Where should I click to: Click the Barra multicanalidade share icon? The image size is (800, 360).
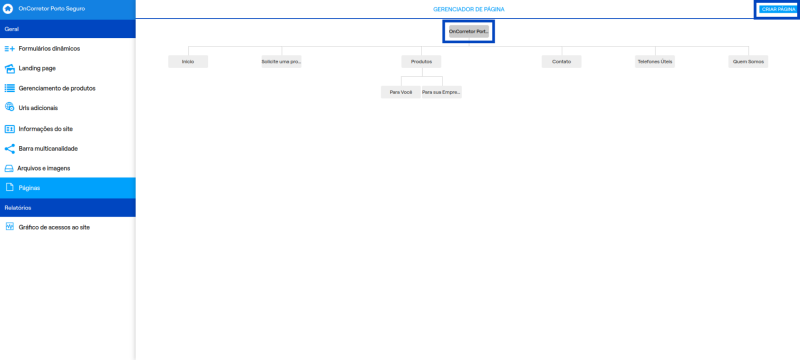[x=9, y=149]
